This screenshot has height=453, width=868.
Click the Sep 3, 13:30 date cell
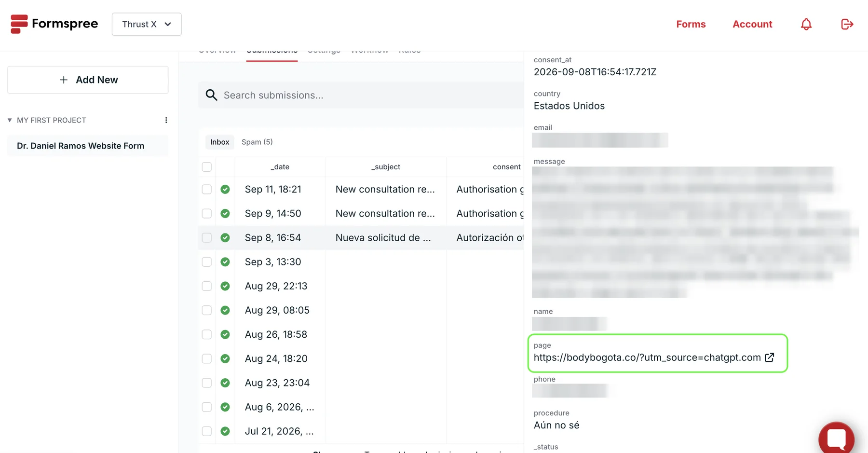pyautogui.click(x=273, y=261)
